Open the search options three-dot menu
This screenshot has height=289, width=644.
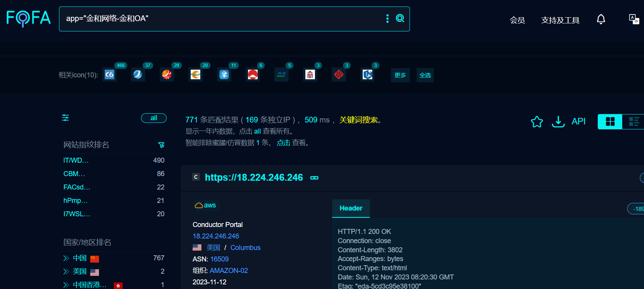pos(388,18)
